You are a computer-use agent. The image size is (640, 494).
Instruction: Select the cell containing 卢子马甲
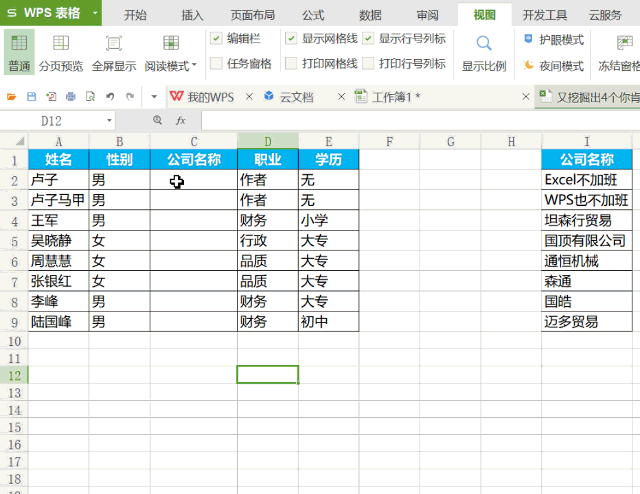click(58, 200)
